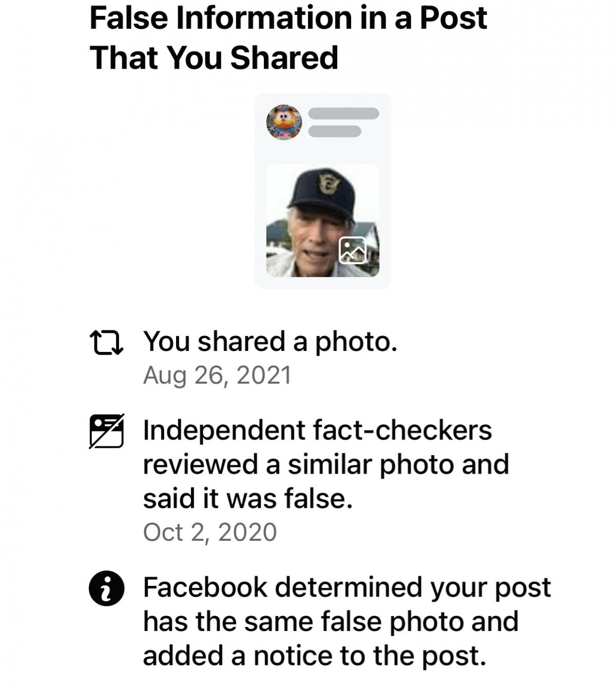The width and height of the screenshot is (616, 688).
Task: Click the fact-check crossed-out post icon
Action: point(107,431)
